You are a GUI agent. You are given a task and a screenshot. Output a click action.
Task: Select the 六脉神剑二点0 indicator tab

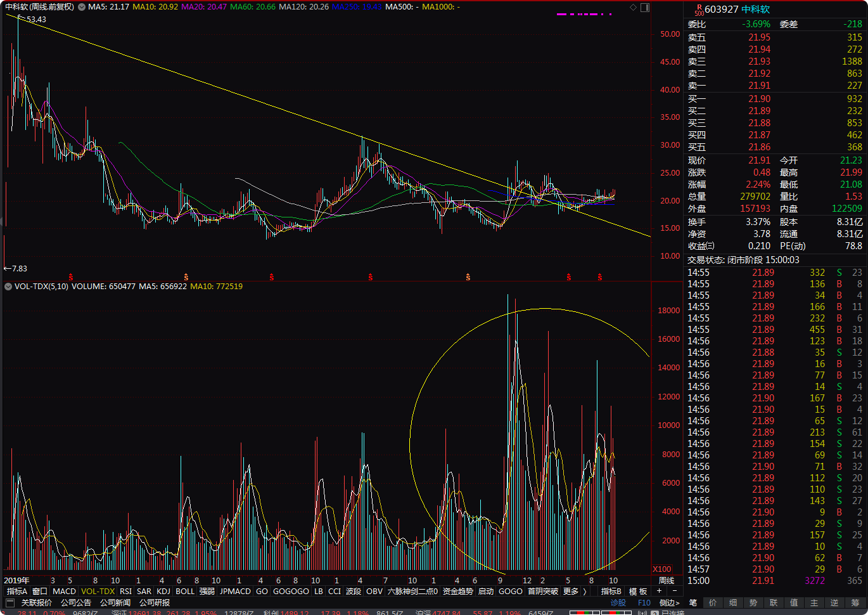point(412,591)
